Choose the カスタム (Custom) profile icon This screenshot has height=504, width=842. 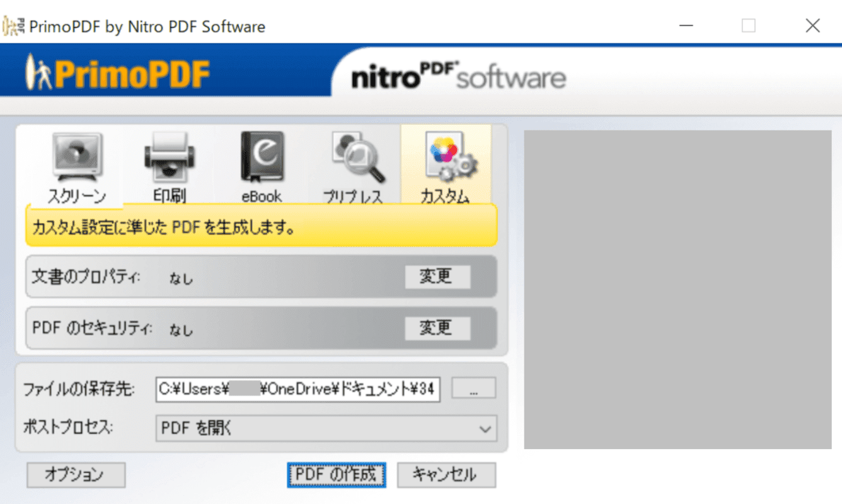click(446, 165)
